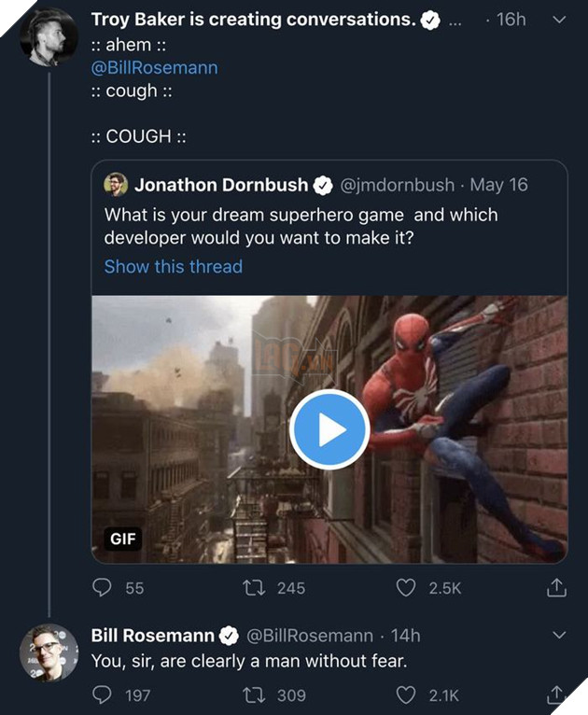The image size is (588, 715).
Task: Open Jonathon Dornbush's quoted tweet text
Action: tap(301, 226)
